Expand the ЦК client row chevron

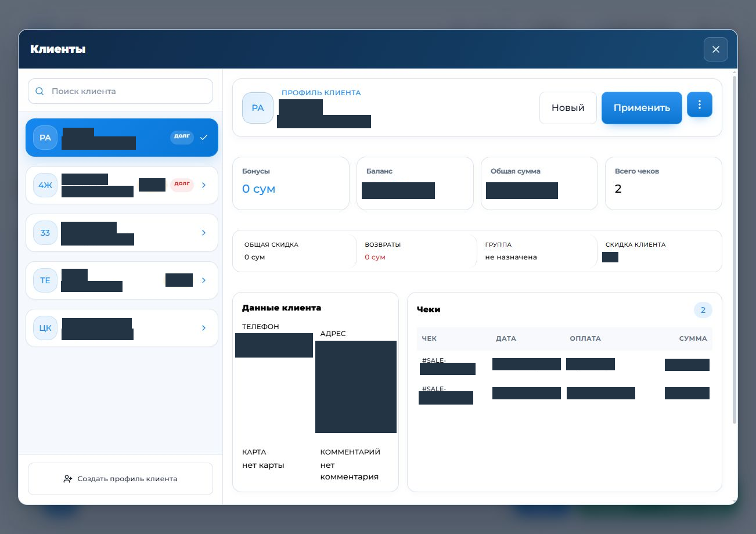[204, 328]
